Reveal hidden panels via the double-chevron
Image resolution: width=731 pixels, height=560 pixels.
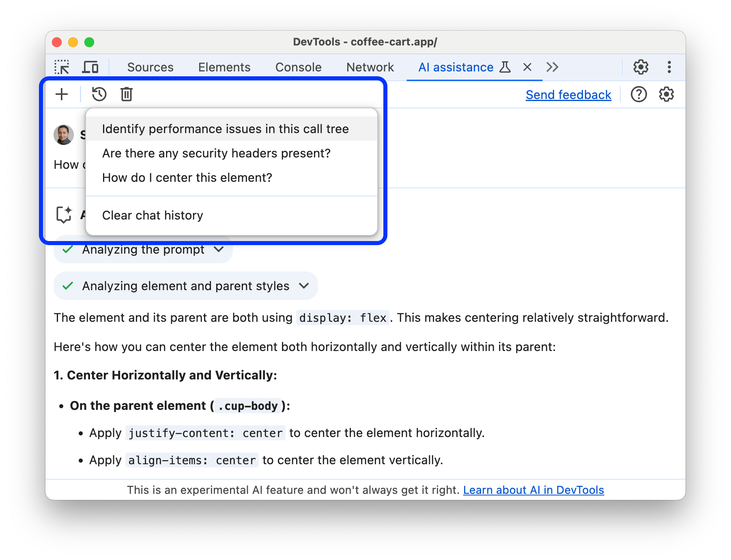(552, 67)
